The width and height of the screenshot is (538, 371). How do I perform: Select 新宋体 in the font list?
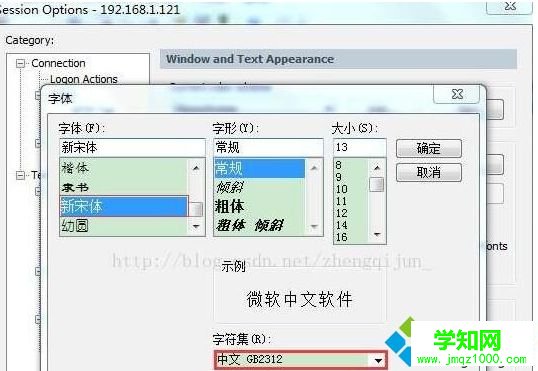click(124, 206)
